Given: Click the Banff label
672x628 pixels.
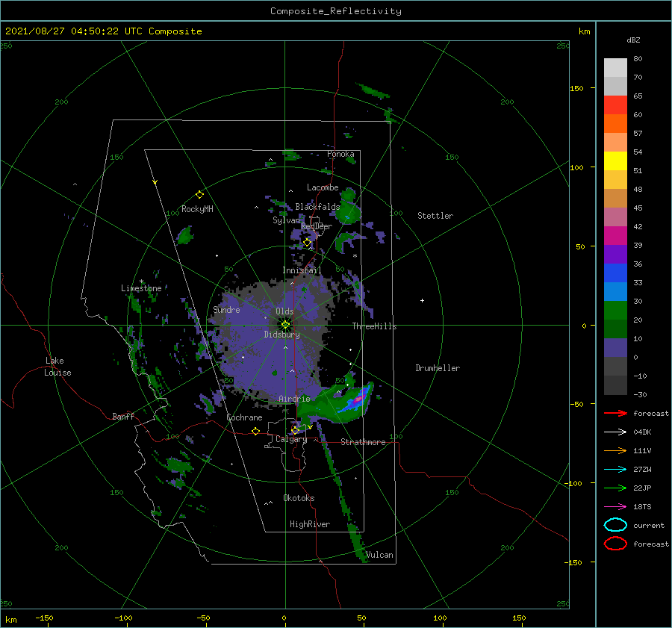Looking at the screenshot, I should point(123,416).
